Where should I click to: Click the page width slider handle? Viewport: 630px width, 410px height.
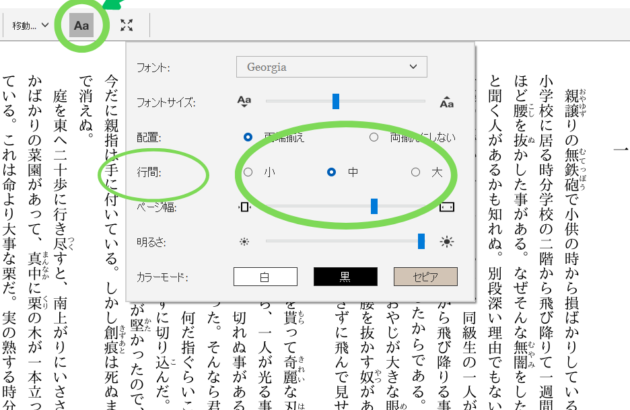click(x=374, y=206)
